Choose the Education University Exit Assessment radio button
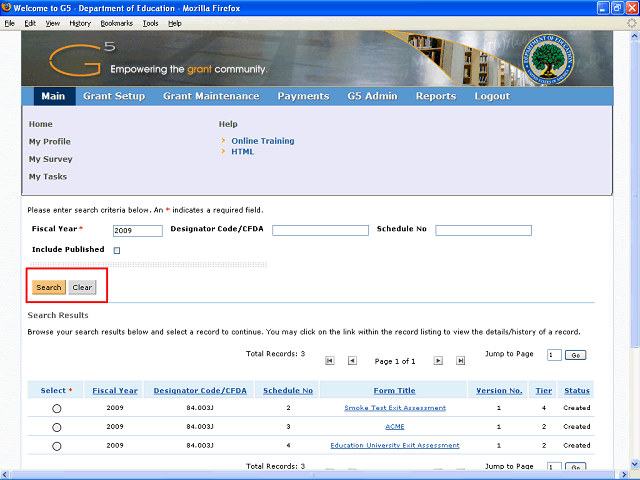640x480 pixels. (x=56, y=446)
